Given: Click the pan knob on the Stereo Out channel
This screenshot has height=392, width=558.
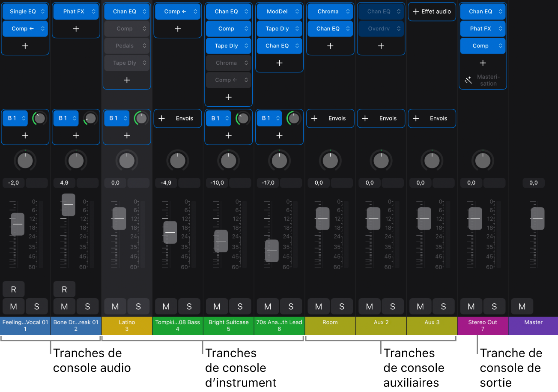Looking at the screenshot, I should 483,160.
